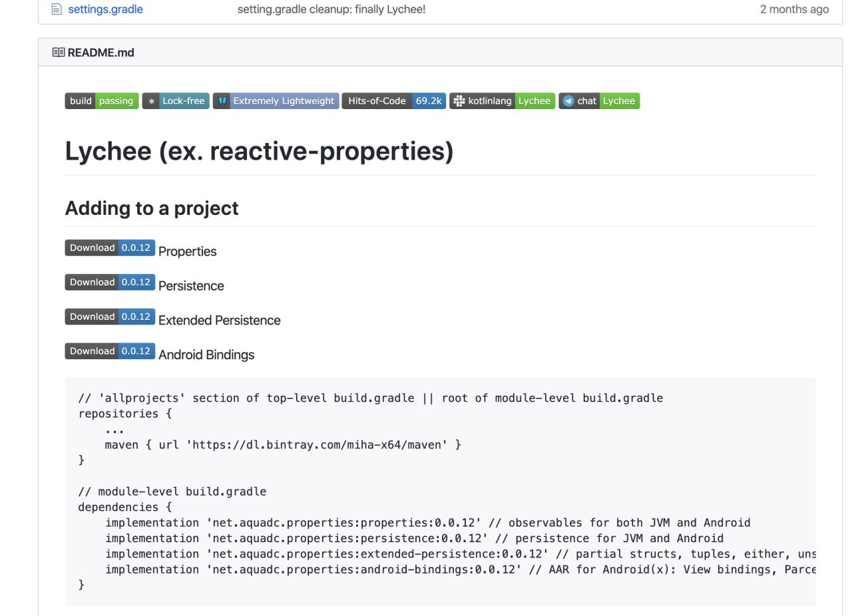Open the chat Lychee Telegram badge

pyautogui.click(x=599, y=101)
